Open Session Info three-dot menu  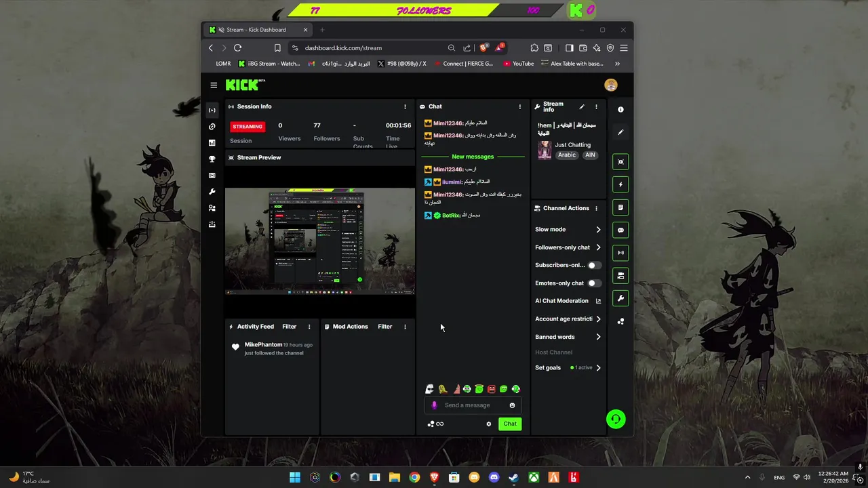coord(405,106)
